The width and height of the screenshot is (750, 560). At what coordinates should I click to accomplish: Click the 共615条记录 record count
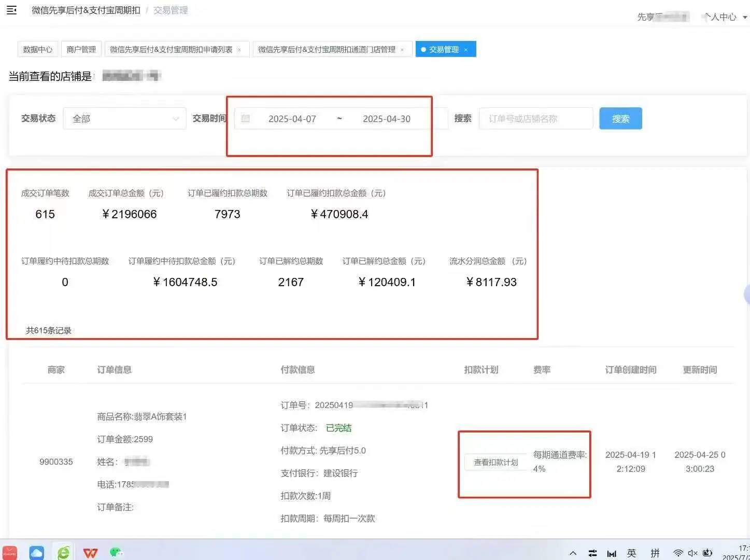(x=49, y=330)
